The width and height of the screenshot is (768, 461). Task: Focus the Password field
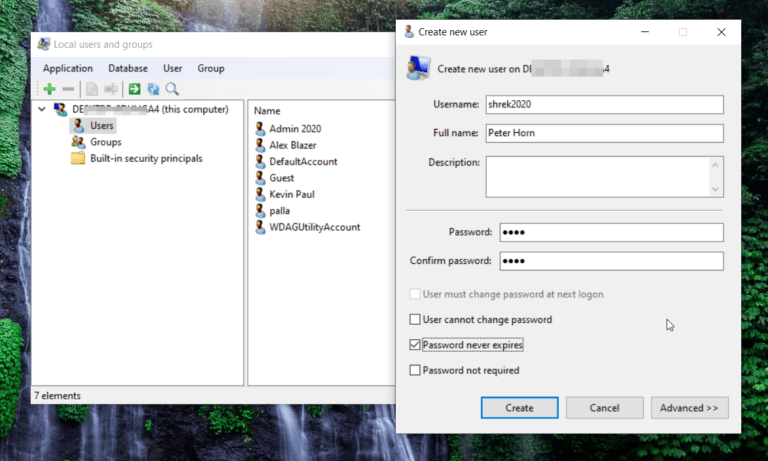tap(611, 232)
